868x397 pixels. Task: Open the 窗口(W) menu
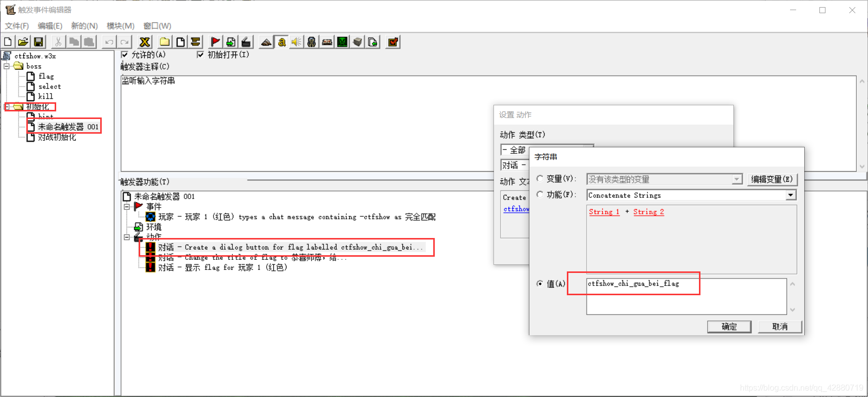click(x=157, y=26)
